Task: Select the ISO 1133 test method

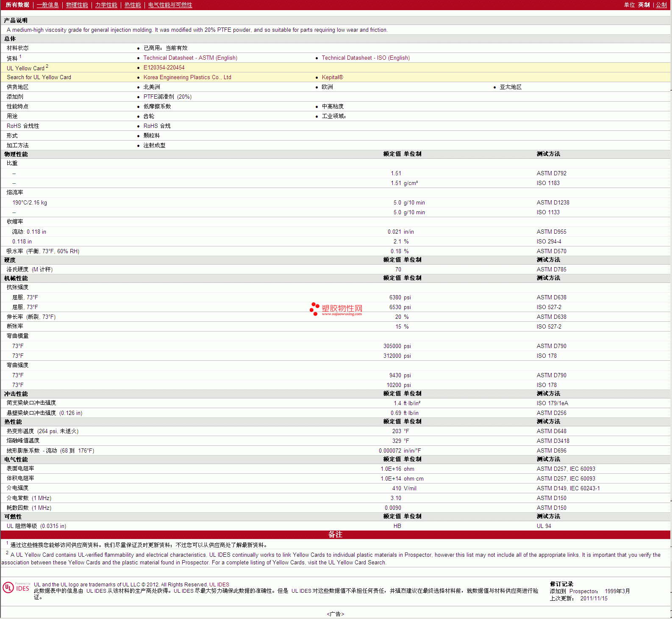Action: [x=548, y=213]
